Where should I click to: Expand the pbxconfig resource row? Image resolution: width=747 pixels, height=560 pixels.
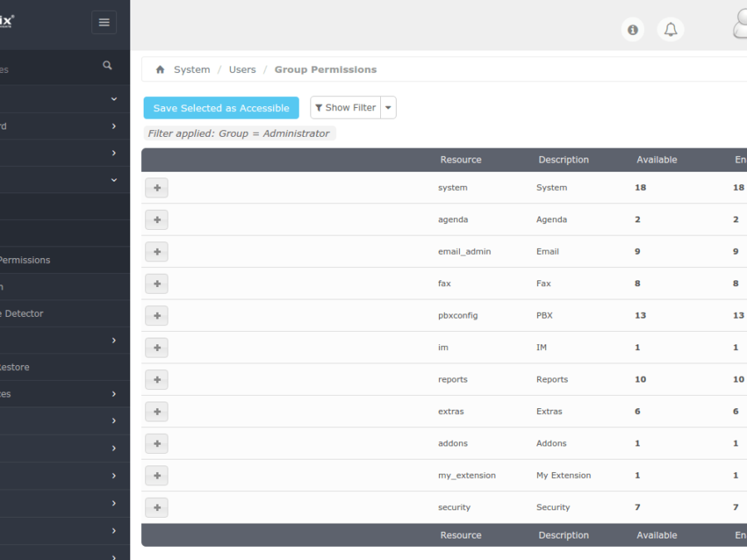coord(156,315)
